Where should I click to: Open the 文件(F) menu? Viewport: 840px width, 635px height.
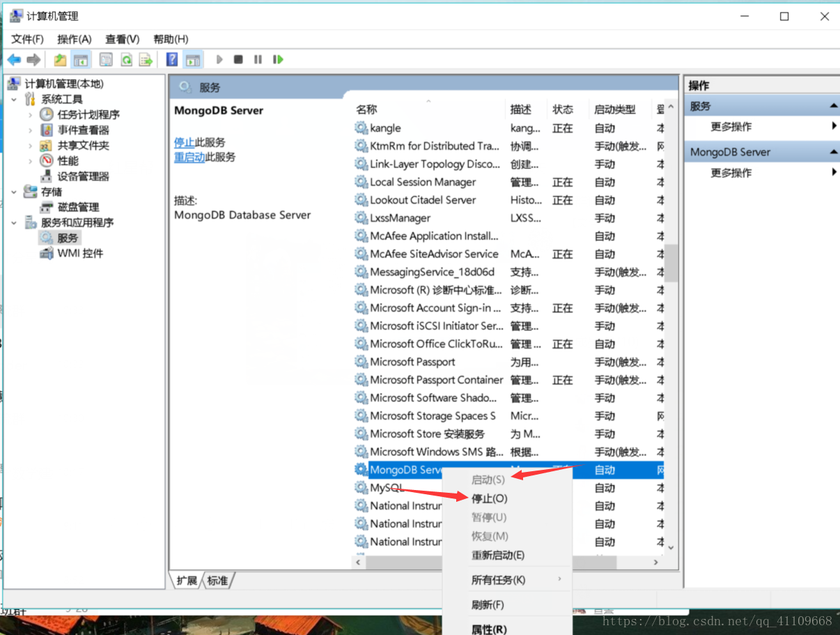[27, 39]
